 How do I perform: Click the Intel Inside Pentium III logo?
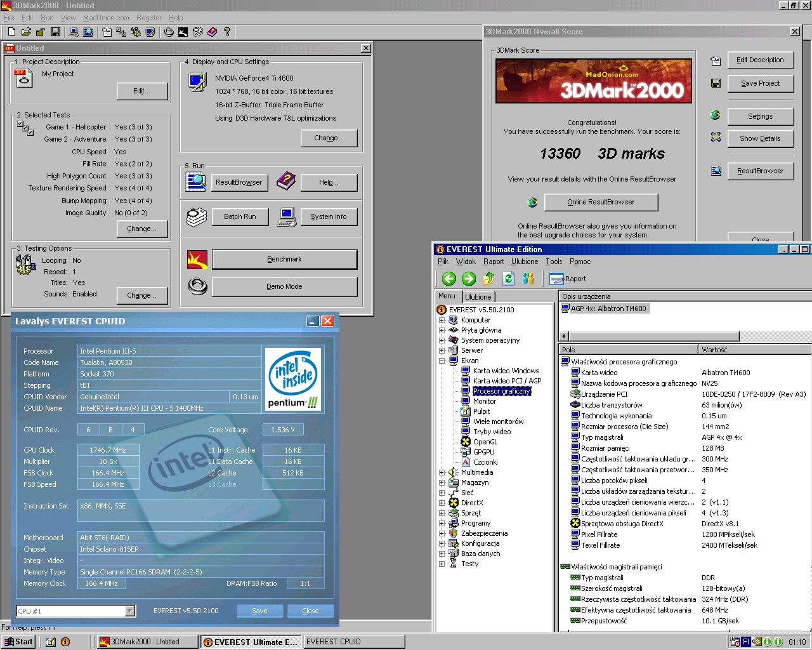[292, 378]
